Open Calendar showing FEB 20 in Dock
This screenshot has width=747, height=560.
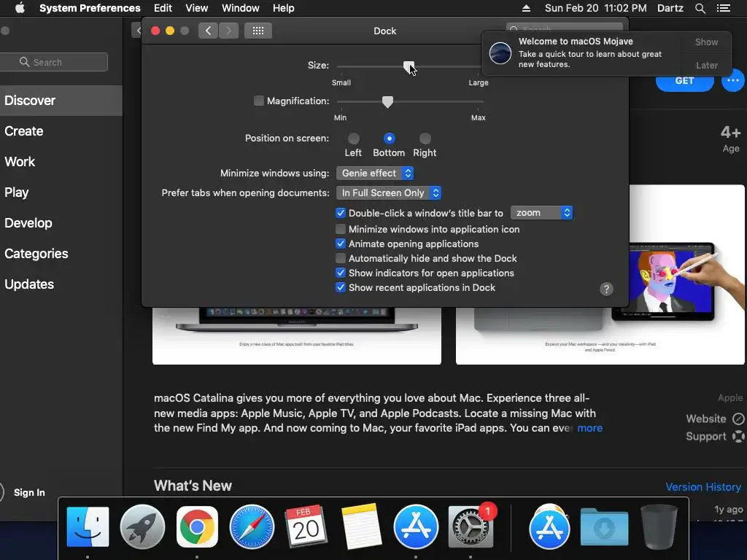306,526
